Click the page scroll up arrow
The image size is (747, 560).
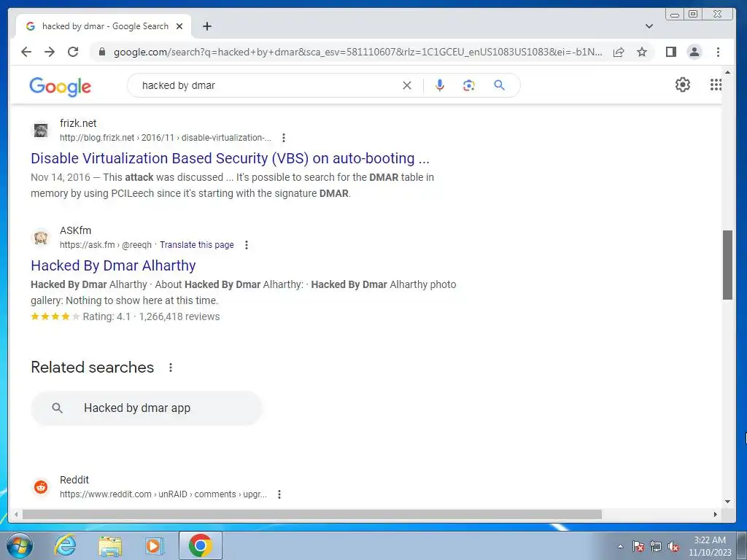pos(727,72)
